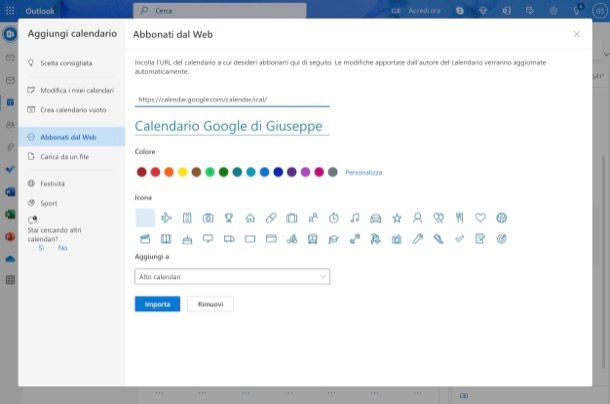Expand the Altri calendari dropdown
This screenshot has height=404, width=610.
[232, 277]
